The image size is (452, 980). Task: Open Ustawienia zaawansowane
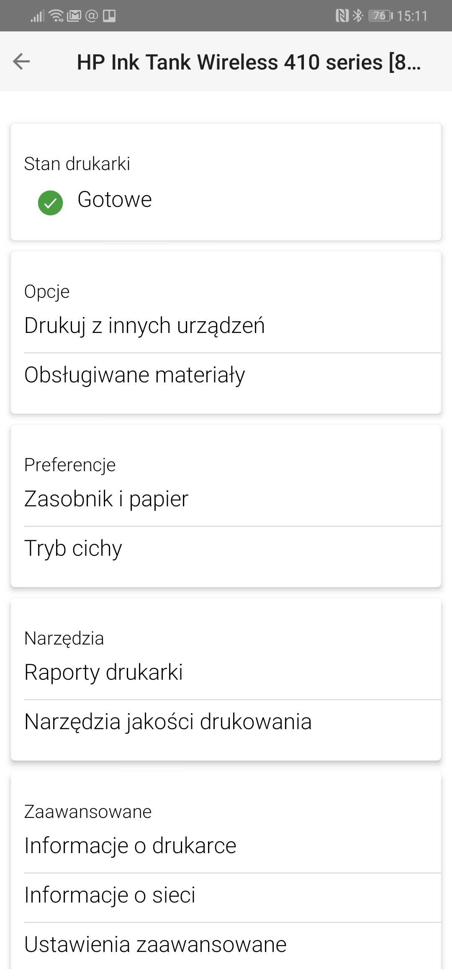coord(226,944)
